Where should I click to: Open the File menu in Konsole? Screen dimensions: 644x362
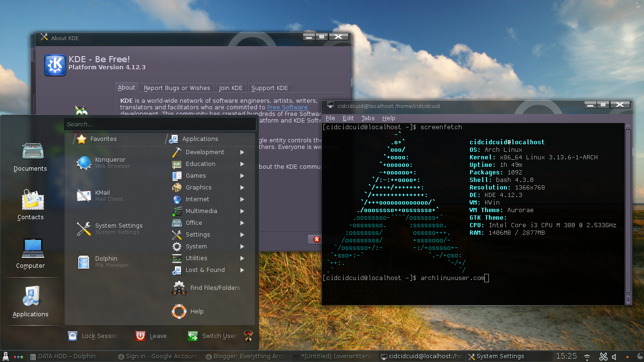tap(330, 118)
